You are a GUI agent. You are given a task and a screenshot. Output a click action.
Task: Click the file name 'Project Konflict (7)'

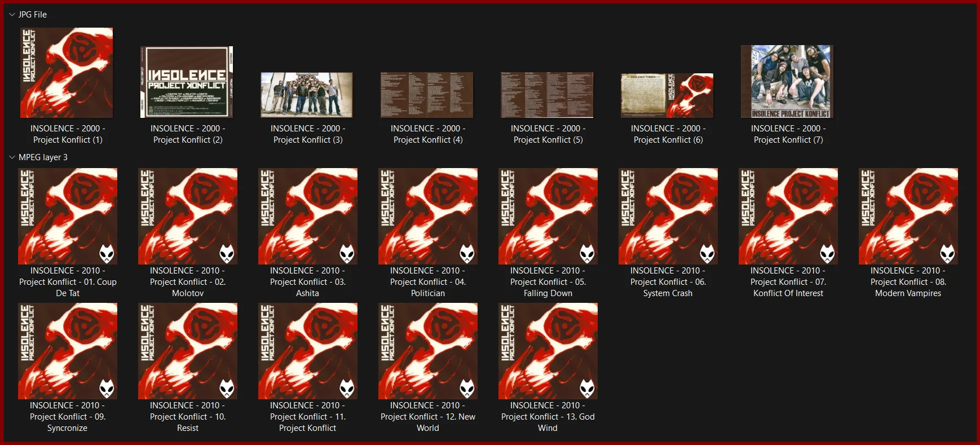(788, 134)
